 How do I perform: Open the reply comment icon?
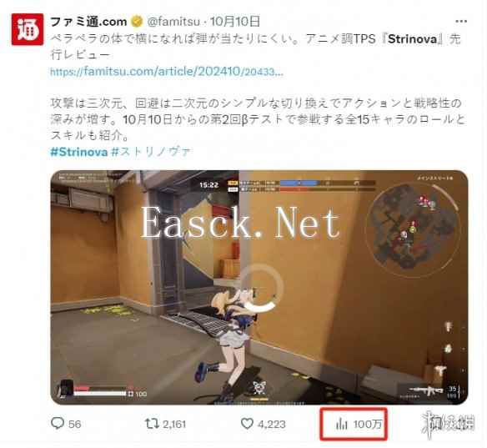pyautogui.click(x=58, y=424)
